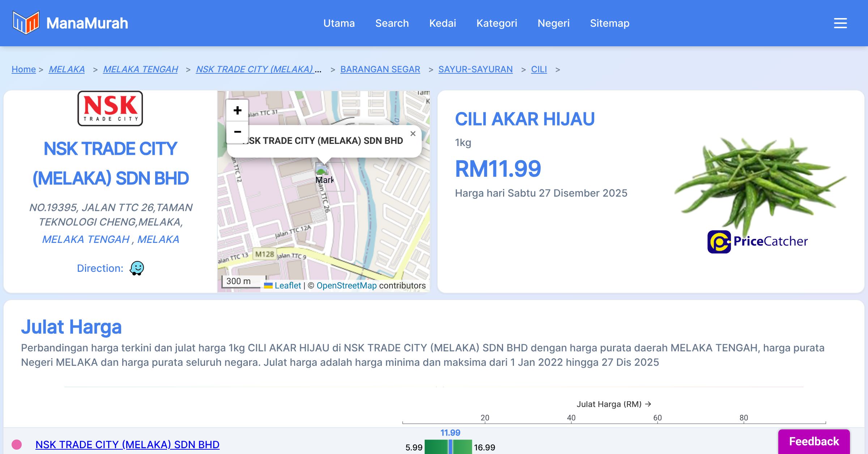
Task: Go to the Negeri menu item
Action: 553,23
